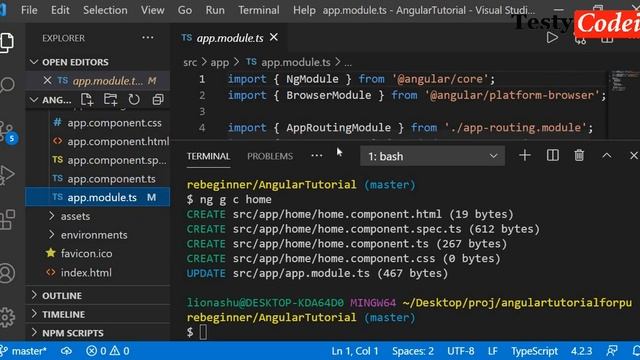Synchronize changes cloud icon in status bar
Image resolution: width=640 pixels, height=360 pixels.
point(67,351)
